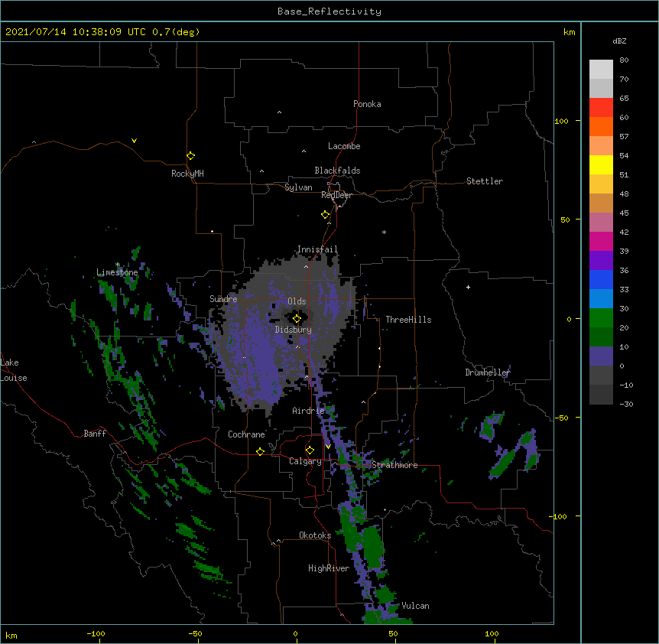
Task: Click the HighRiver label
Action: click(x=329, y=568)
